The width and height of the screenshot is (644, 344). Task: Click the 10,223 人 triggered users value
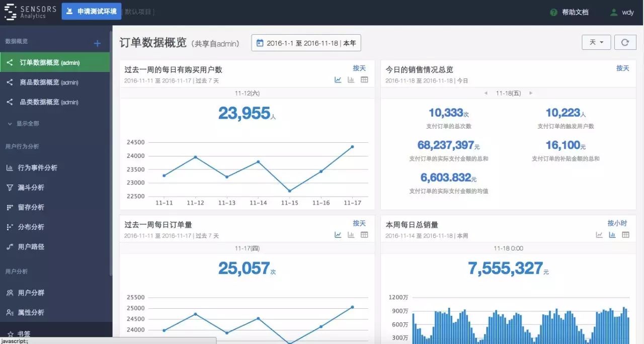click(566, 113)
